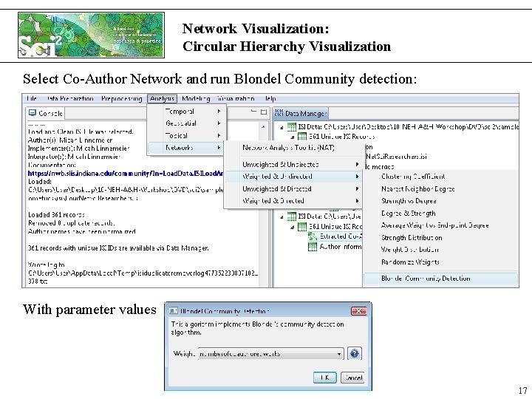The width and height of the screenshot is (532, 399).
Task: Click the Console monitor icon
Action: [33, 113]
